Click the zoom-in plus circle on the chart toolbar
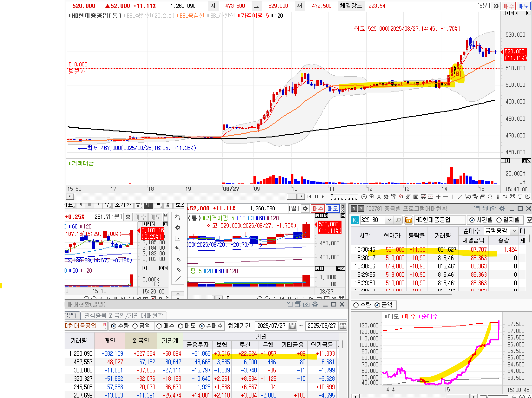Viewport: 532px width, 398px height. coord(371,197)
